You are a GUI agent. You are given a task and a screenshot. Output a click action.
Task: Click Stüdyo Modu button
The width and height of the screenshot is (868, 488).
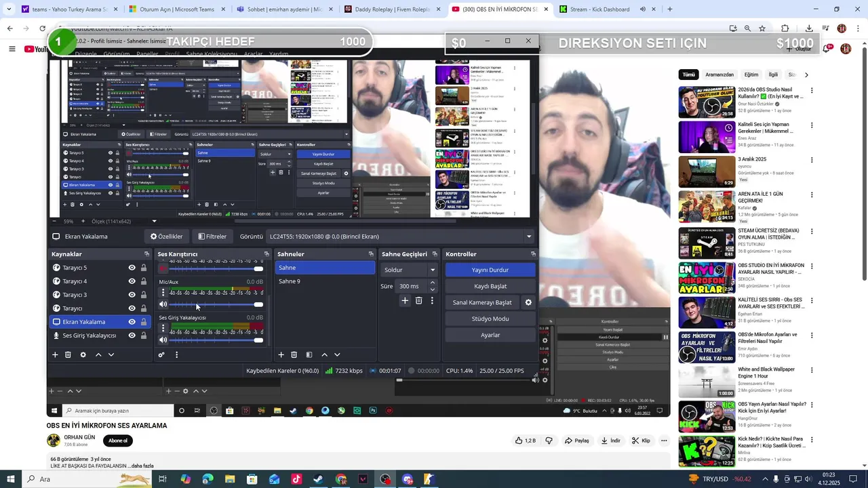click(x=490, y=319)
